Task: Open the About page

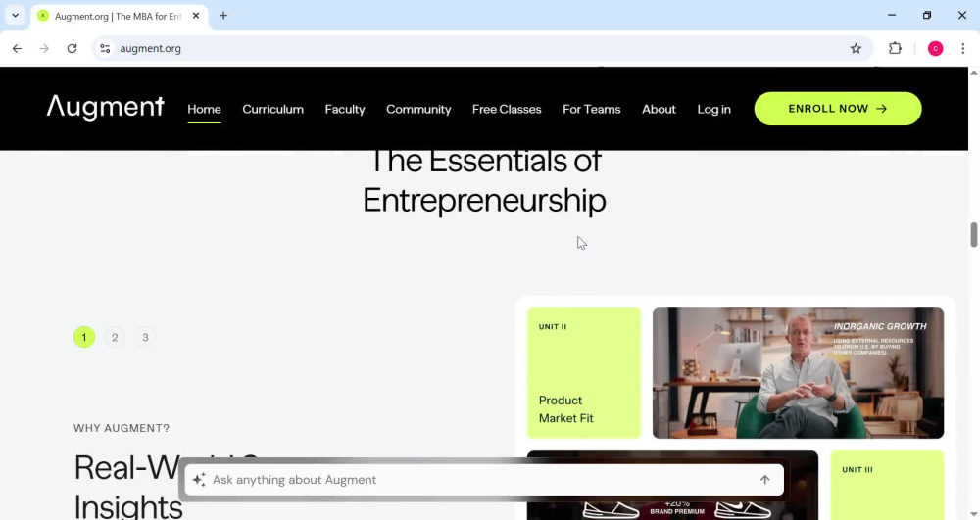Action: point(659,110)
